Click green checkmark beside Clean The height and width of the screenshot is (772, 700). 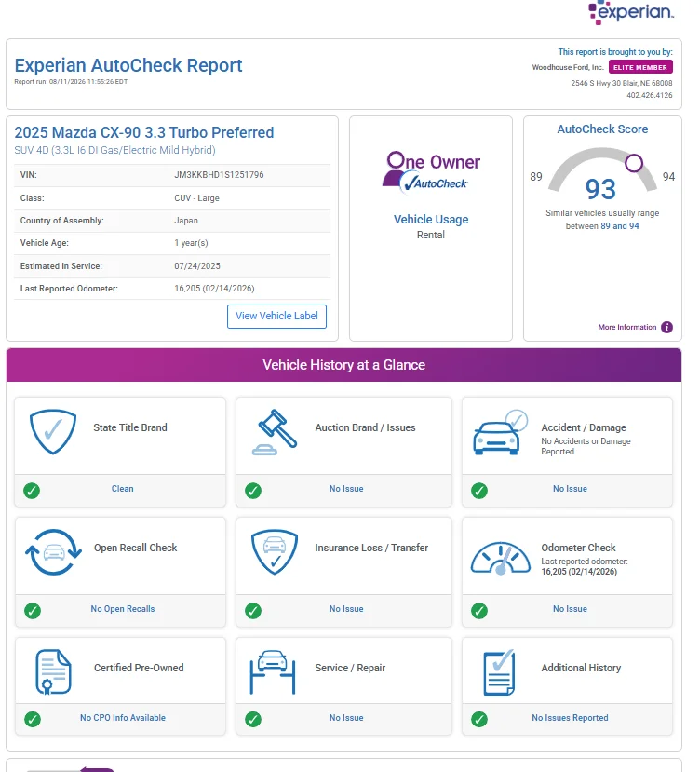(32, 491)
